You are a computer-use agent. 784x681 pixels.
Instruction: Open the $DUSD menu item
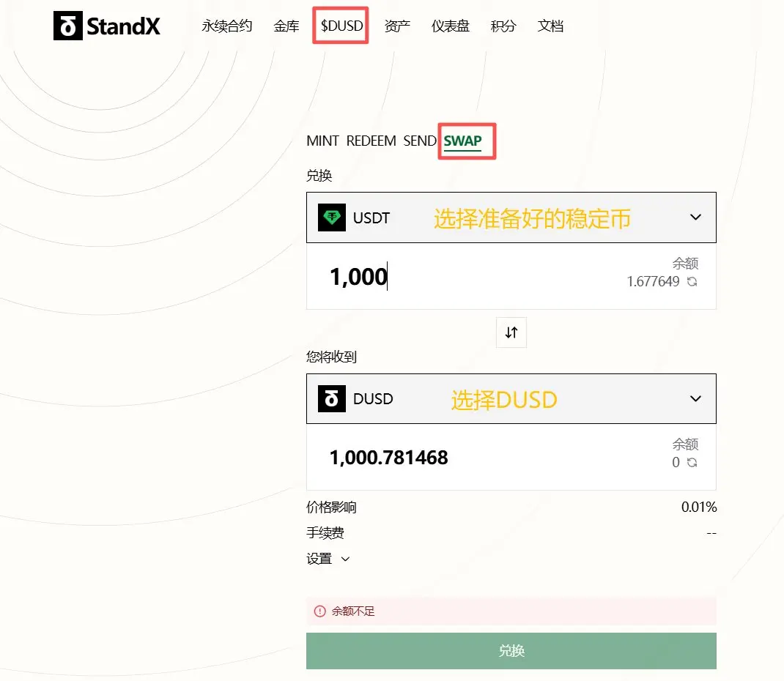pos(342,26)
